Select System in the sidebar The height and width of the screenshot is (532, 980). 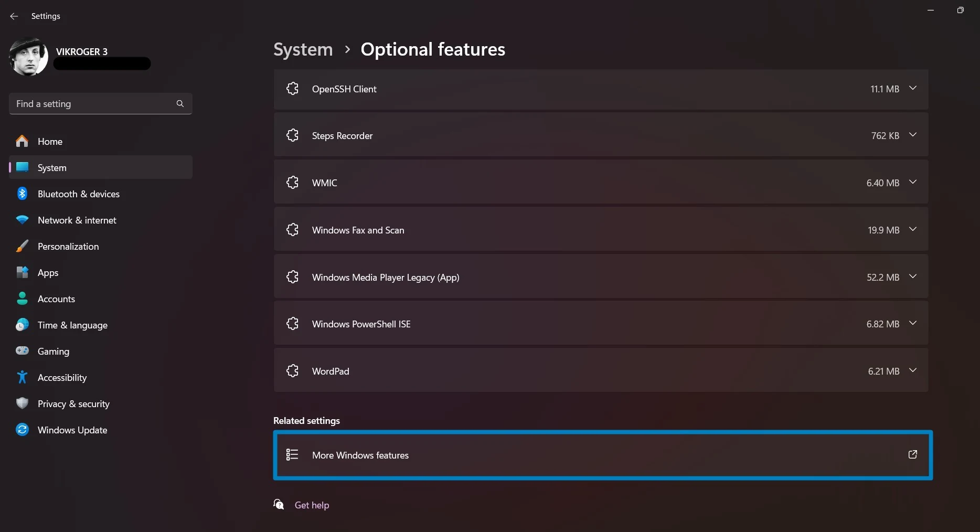(x=101, y=168)
